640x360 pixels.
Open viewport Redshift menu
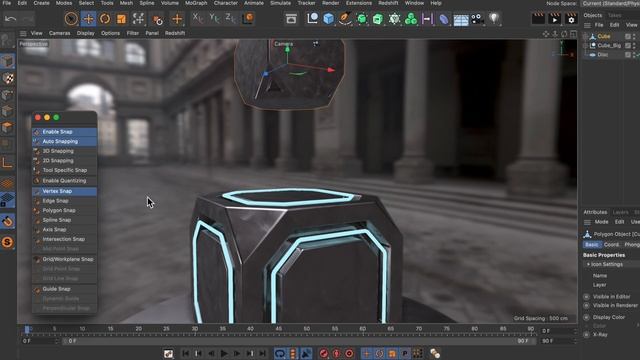tap(175, 33)
